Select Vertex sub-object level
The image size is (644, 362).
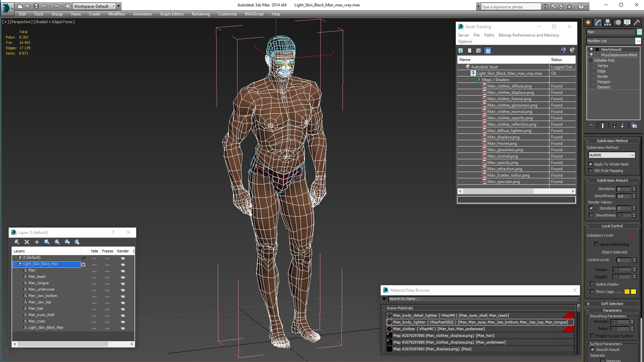tap(603, 66)
